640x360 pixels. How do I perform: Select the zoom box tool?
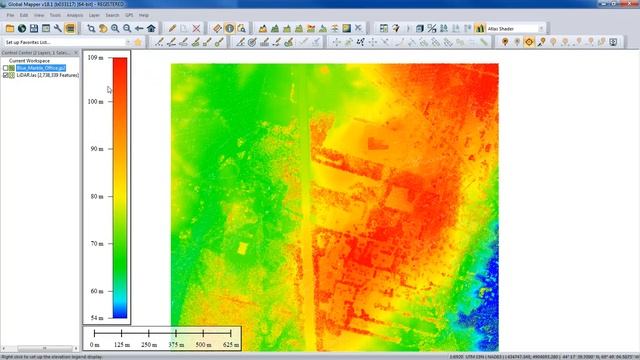click(x=91, y=28)
